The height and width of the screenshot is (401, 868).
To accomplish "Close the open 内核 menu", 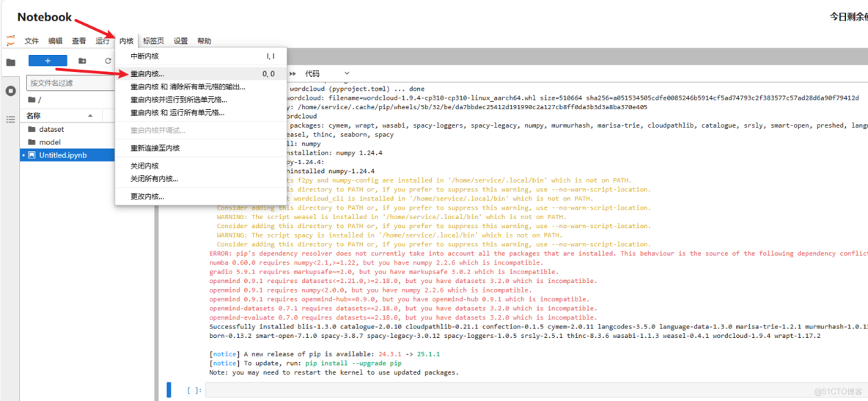I will point(127,41).
